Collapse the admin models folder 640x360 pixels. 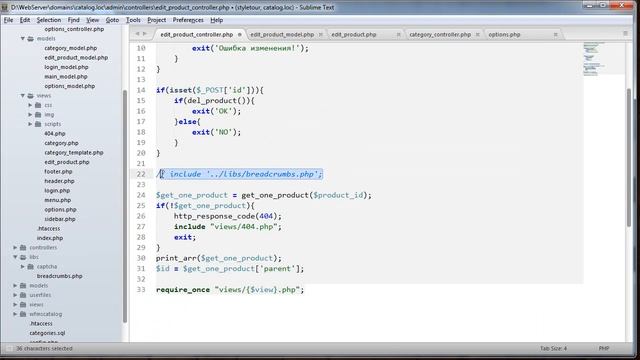point(23,38)
